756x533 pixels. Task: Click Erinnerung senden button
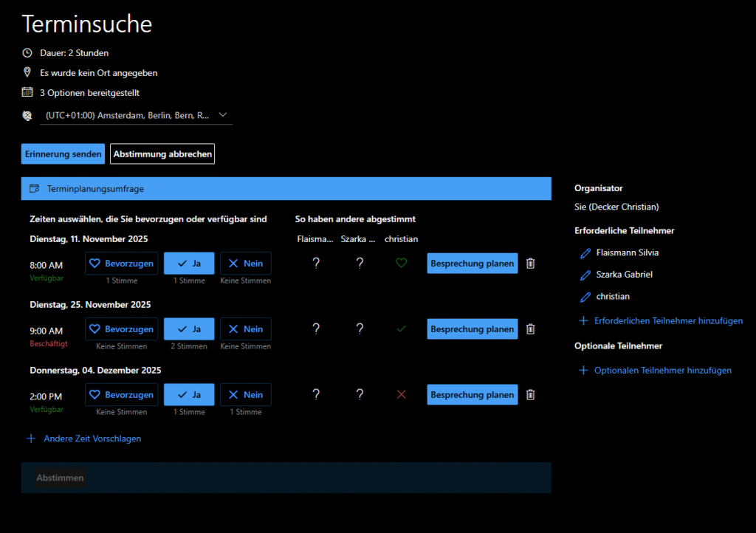coord(63,154)
